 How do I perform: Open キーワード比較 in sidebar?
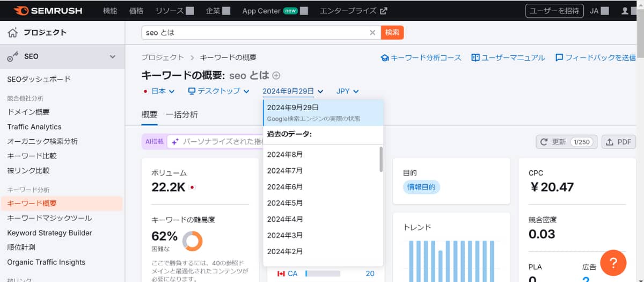click(x=32, y=156)
